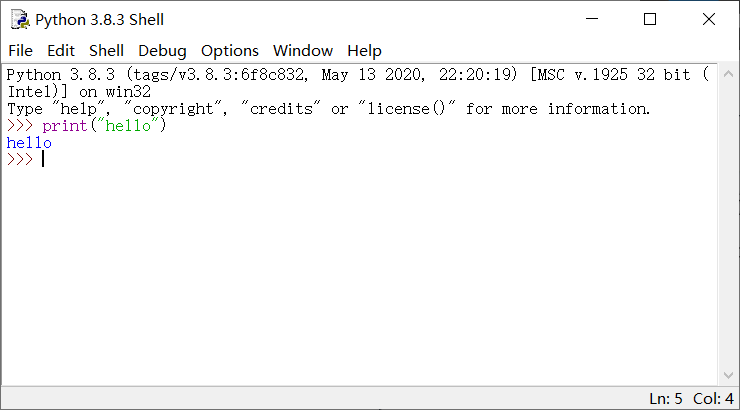
Task: Click the Col: 4 status indicator
Action: click(713, 399)
